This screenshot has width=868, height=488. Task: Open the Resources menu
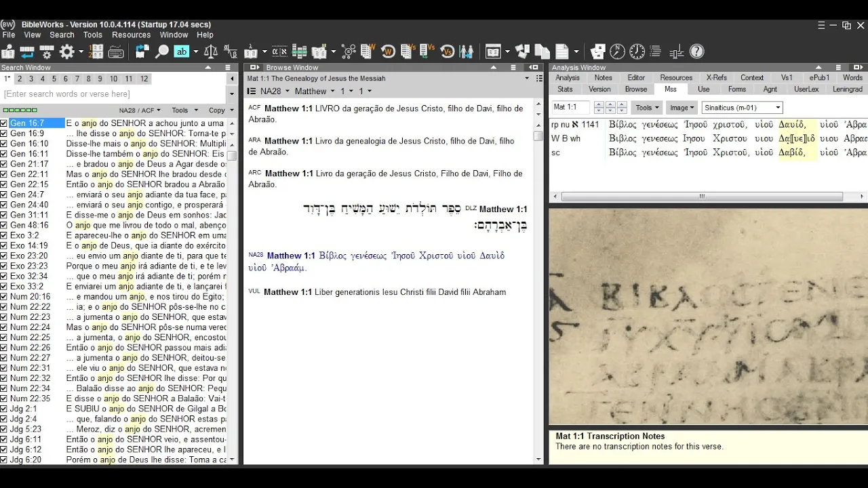coord(131,35)
